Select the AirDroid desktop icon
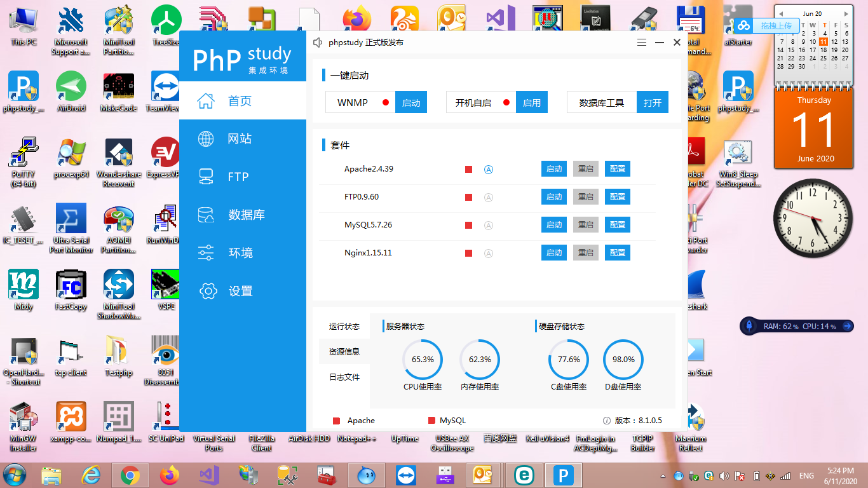The height and width of the screenshot is (488, 868). [71, 91]
